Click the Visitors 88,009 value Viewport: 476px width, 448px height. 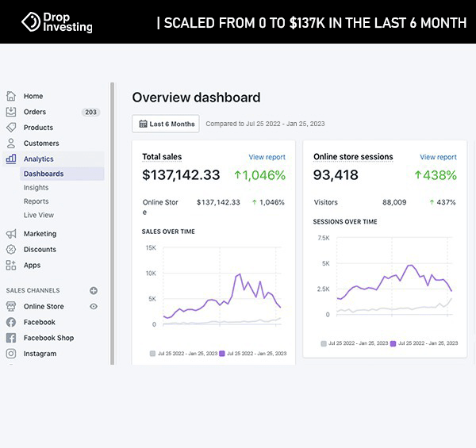394,202
